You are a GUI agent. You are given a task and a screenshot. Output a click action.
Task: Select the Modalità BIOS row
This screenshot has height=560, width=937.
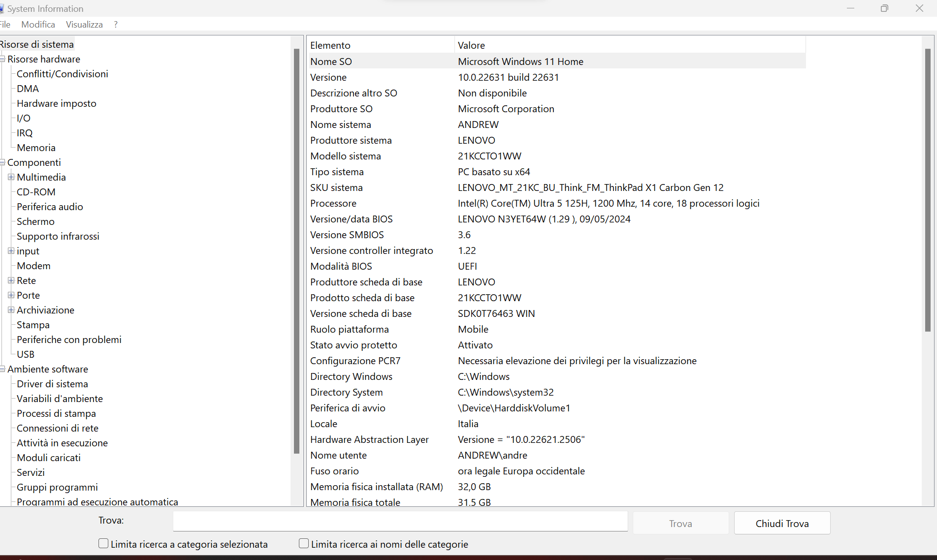(x=556, y=266)
